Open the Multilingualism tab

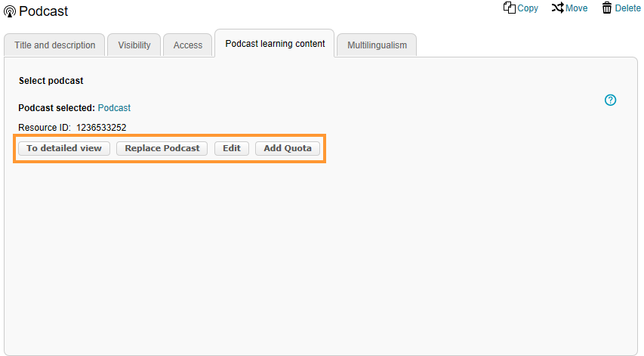[x=377, y=45]
